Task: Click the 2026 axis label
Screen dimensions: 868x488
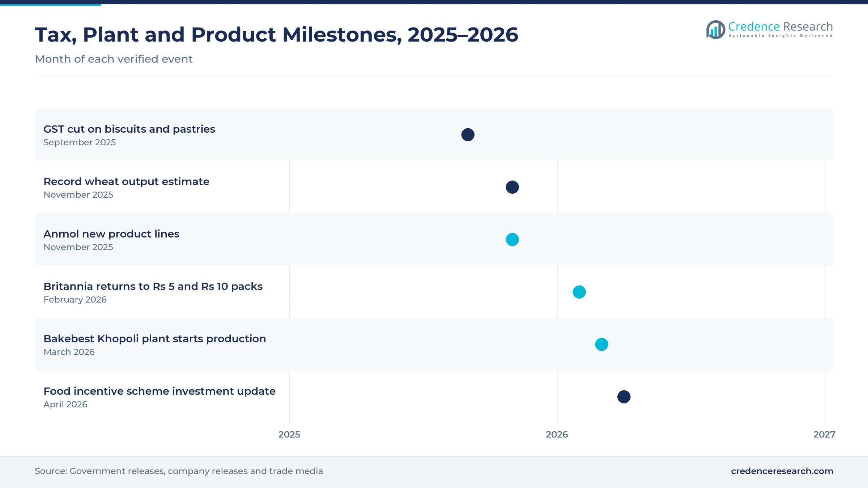Action: click(557, 435)
